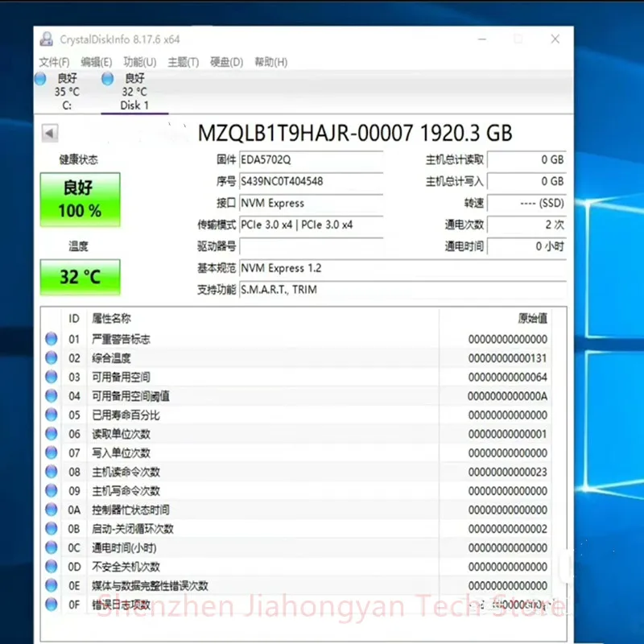This screenshot has height=644, width=644.
Task: Click the green 32 °C temperature button
Action: coord(80,277)
